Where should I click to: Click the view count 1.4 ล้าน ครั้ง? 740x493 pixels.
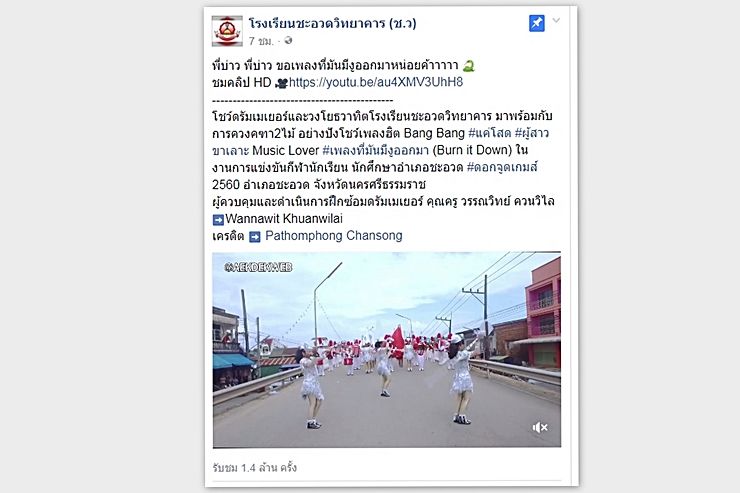[x=254, y=468]
